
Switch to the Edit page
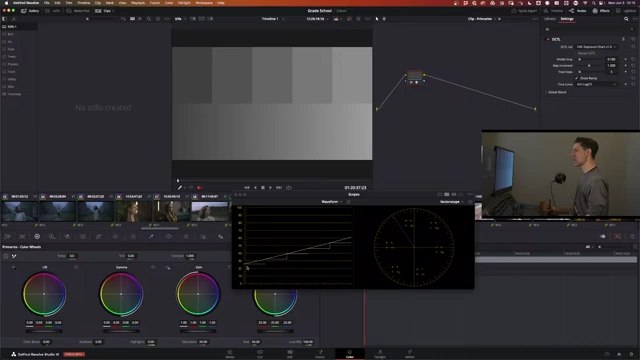(290, 354)
